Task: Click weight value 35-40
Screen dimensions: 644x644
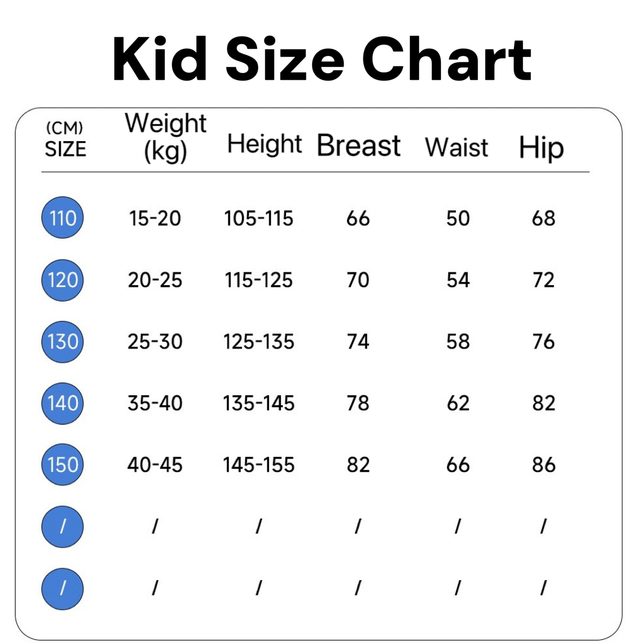Action: click(x=155, y=403)
